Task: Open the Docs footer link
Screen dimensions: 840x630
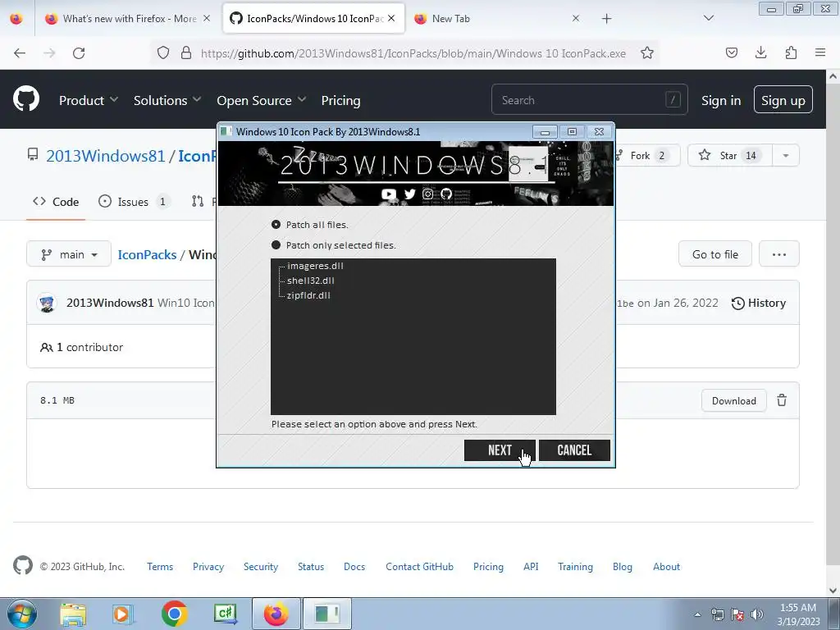Action: click(x=354, y=566)
